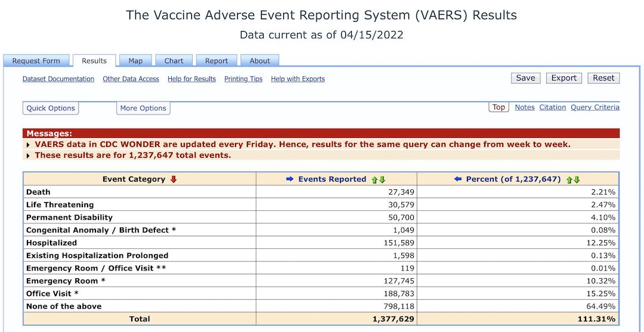644x332 pixels.
Task: Select Congenital Anomaly / Birth Defect row label
Action: tap(101, 230)
